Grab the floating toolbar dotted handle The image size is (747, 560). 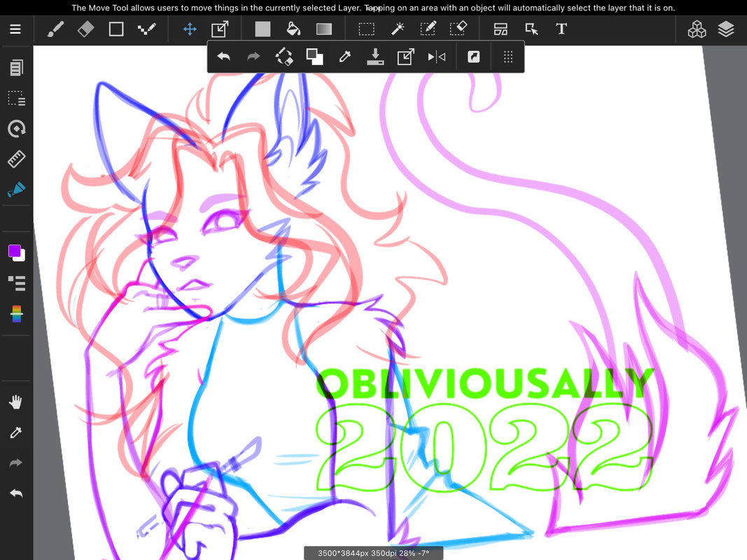pyautogui.click(x=508, y=57)
